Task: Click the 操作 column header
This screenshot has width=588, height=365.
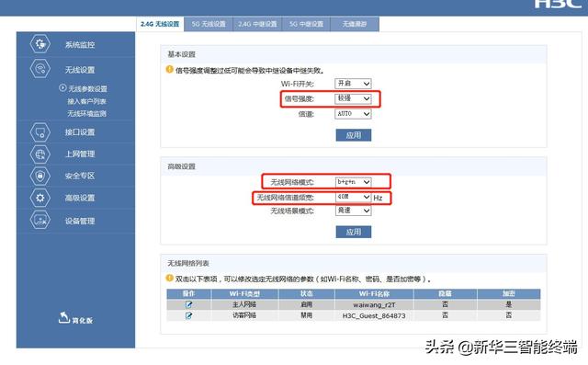Action: [188, 293]
